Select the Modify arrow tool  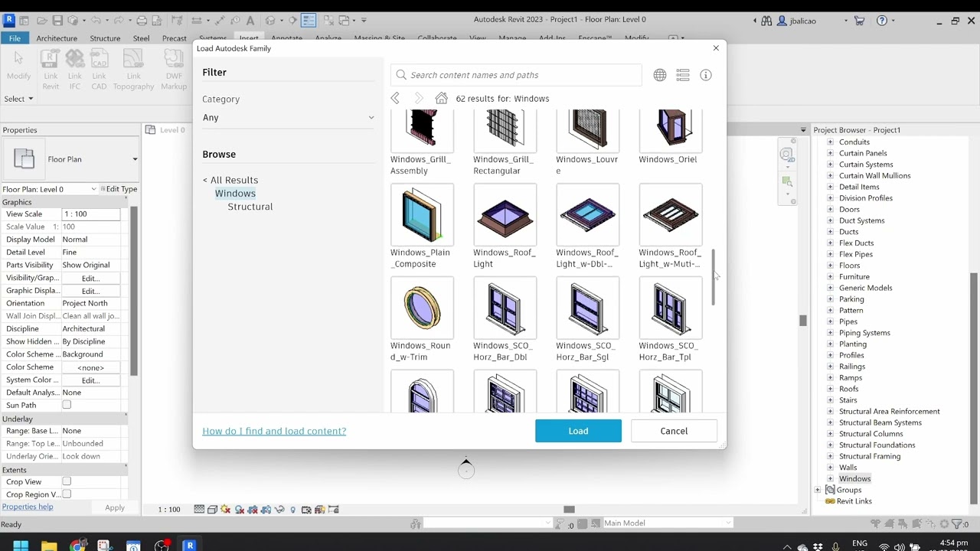pyautogui.click(x=18, y=66)
